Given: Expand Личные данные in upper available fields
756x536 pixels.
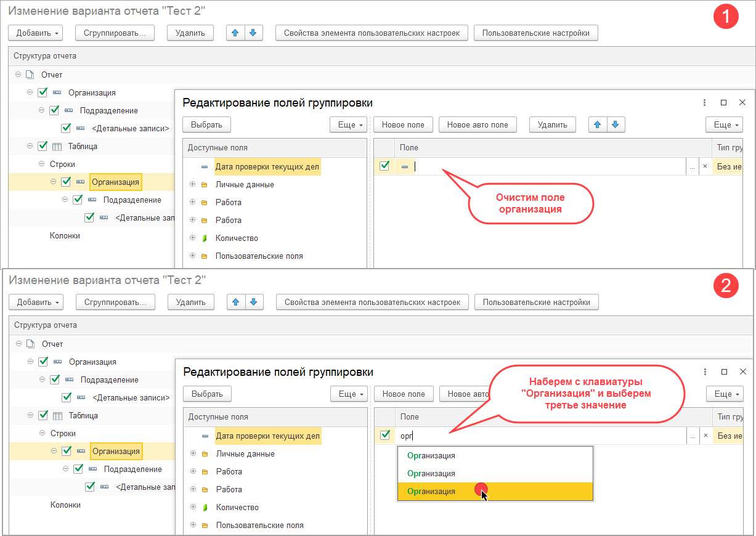Looking at the screenshot, I should pyautogui.click(x=192, y=185).
